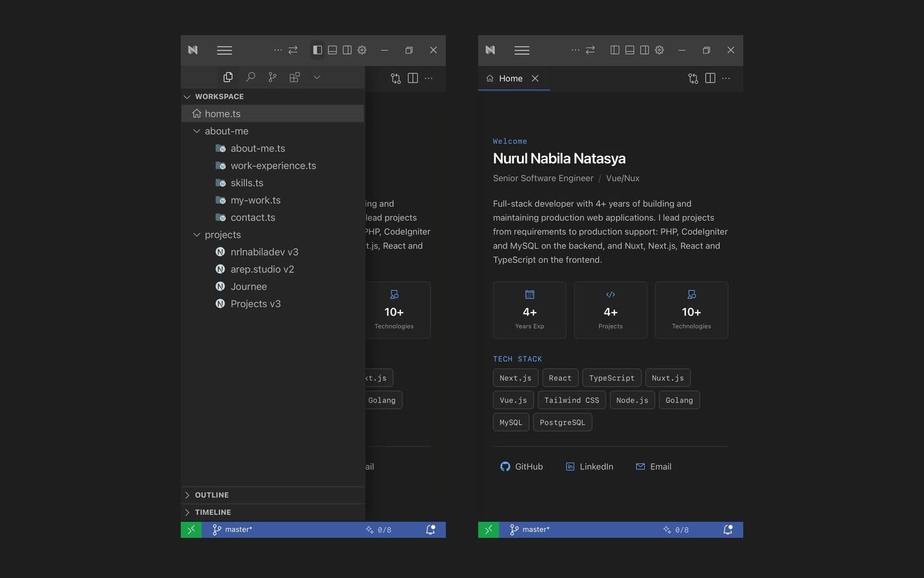Select the arep.studio v2 project

point(273,269)
